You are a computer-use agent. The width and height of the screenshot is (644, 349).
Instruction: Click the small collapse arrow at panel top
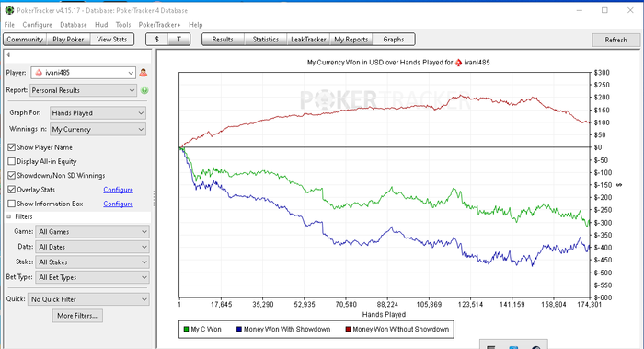coord(8,55)
